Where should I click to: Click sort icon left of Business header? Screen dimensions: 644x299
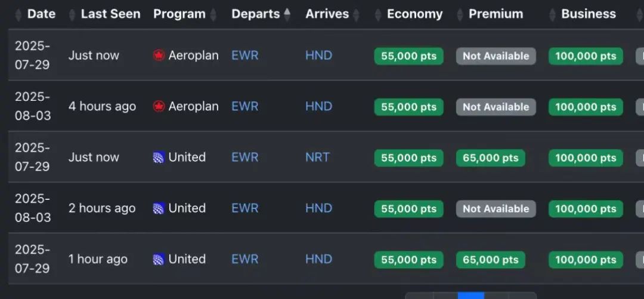pos(553,14)
